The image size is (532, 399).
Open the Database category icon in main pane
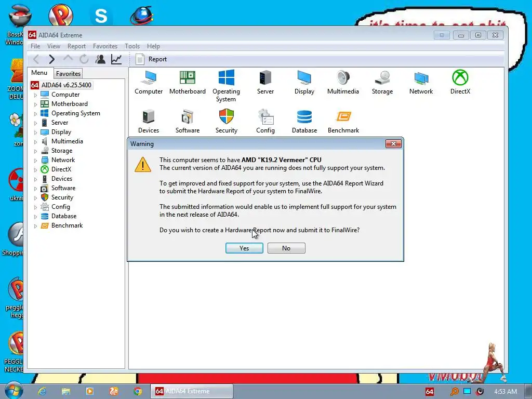pos(304,122)
